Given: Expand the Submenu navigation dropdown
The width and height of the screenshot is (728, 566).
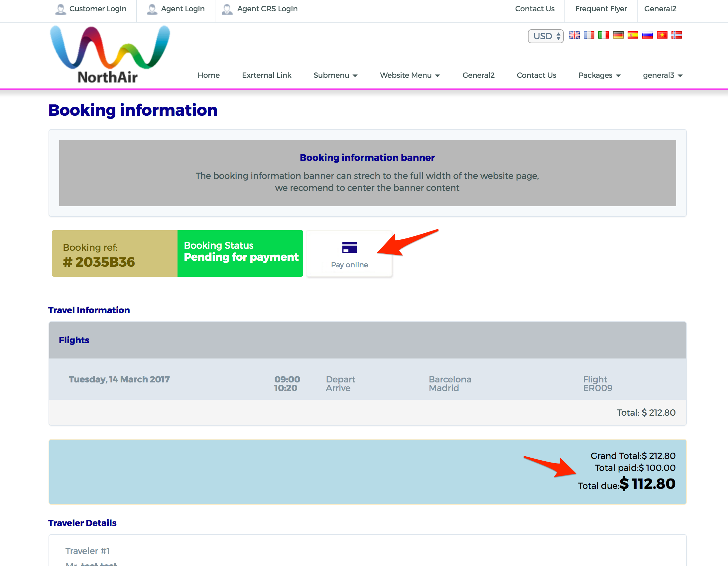Looking at the screenshot, I should 335,75.
